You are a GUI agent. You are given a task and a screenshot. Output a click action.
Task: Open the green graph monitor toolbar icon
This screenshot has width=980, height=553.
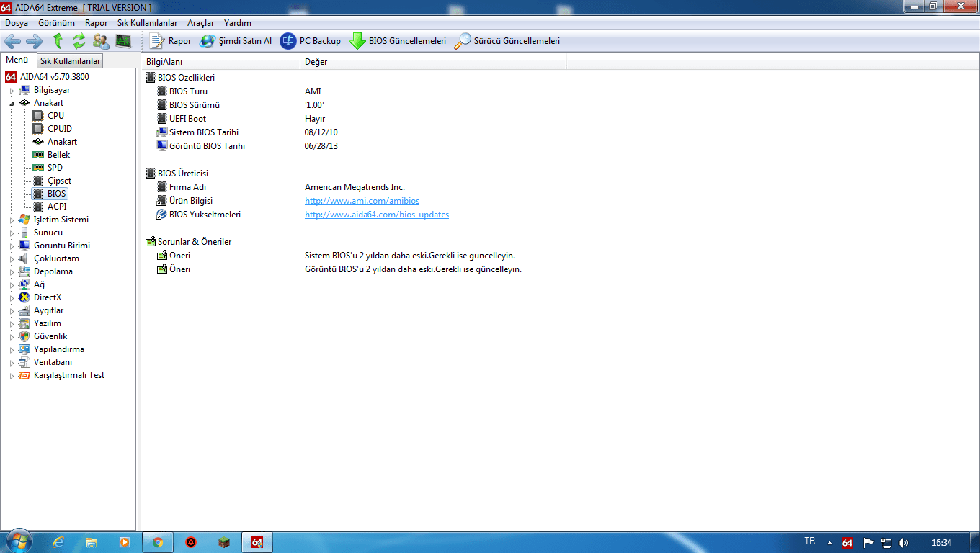[x=123, y=41]
